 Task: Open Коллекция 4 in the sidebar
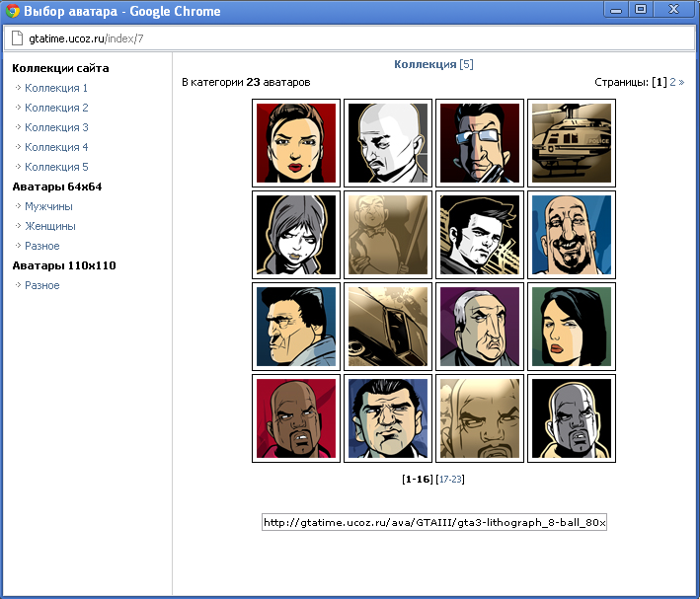coord(56,147)
